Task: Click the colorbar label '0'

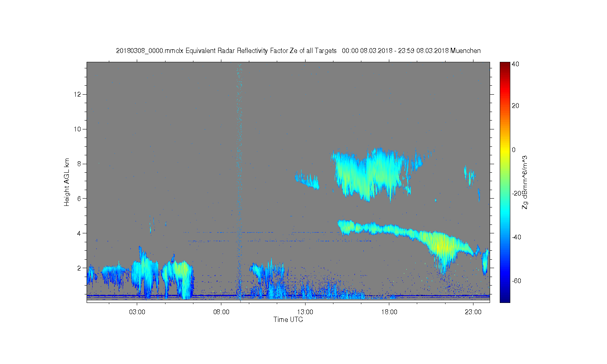Action: tap(514, 150)
